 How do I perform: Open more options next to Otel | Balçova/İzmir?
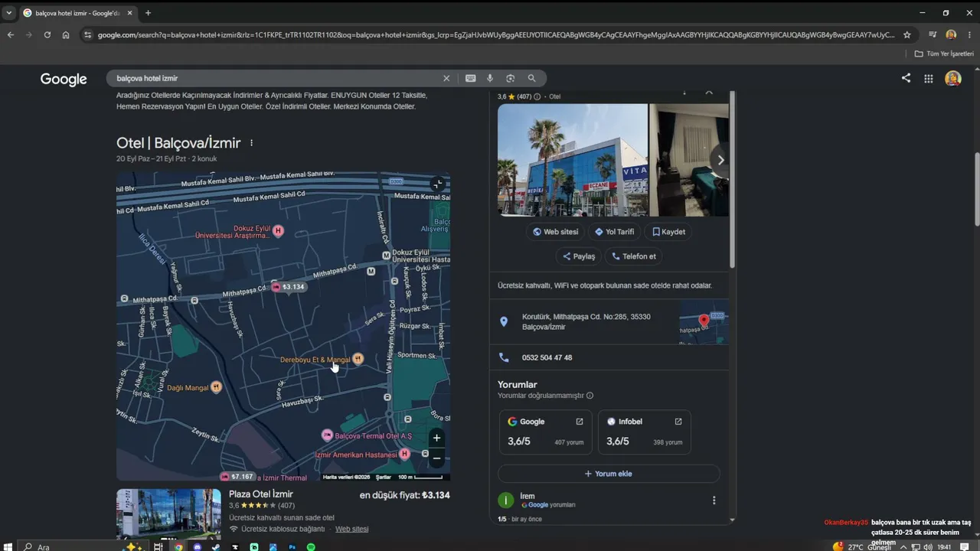[x=251, y=143]
